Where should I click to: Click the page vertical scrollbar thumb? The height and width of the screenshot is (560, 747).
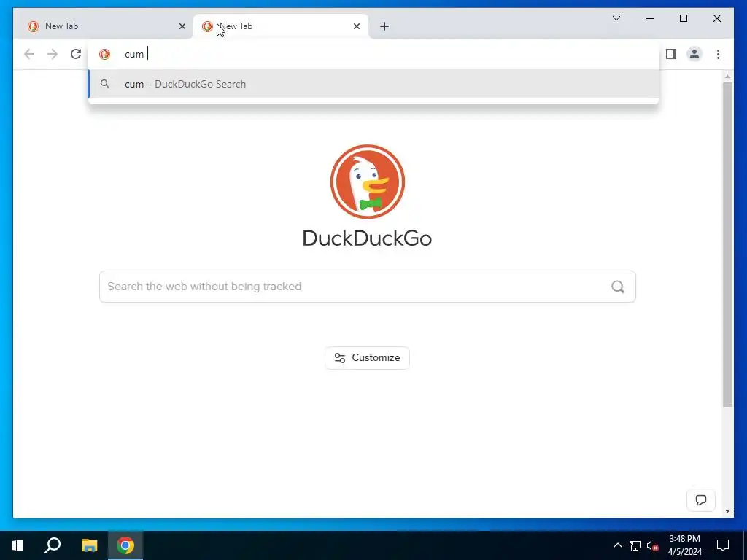[727, 244]
